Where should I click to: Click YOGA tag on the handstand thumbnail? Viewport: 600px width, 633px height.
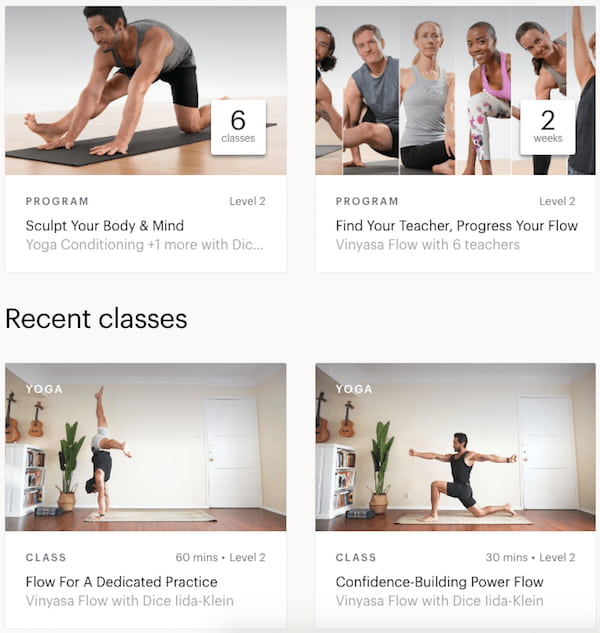(44, 389)
